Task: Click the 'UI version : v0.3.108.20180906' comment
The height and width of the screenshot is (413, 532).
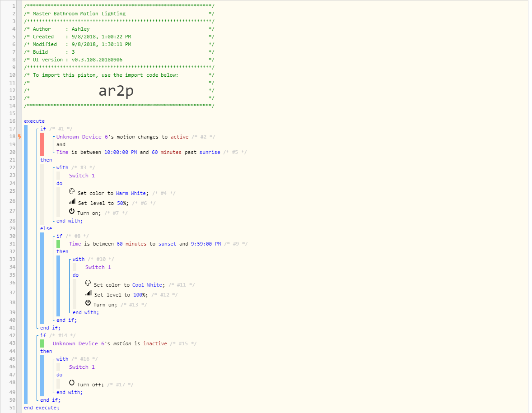Action: pyautogui.click(x=77, y=60)
